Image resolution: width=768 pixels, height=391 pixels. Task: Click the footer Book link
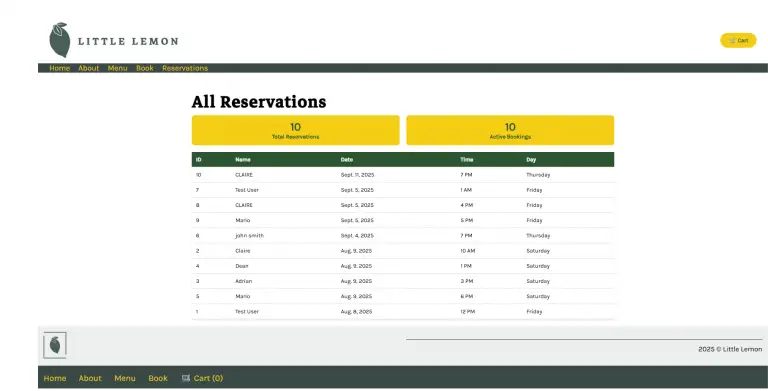[x=158, y=378]
